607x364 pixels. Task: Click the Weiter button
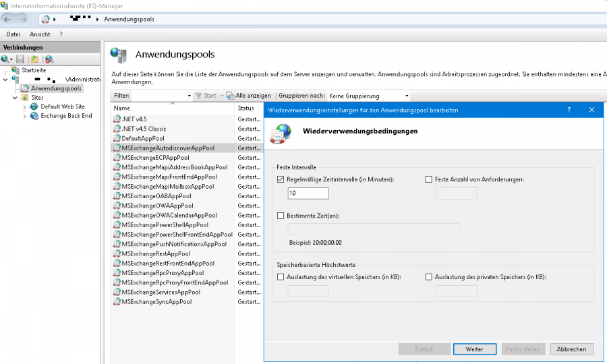[x=474, y=349]
